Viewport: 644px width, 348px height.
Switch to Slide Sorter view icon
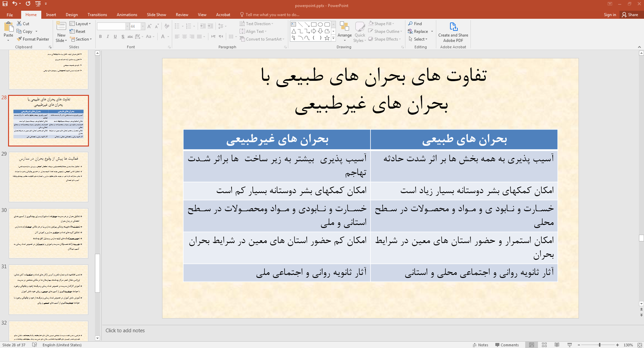click(544, 345)
